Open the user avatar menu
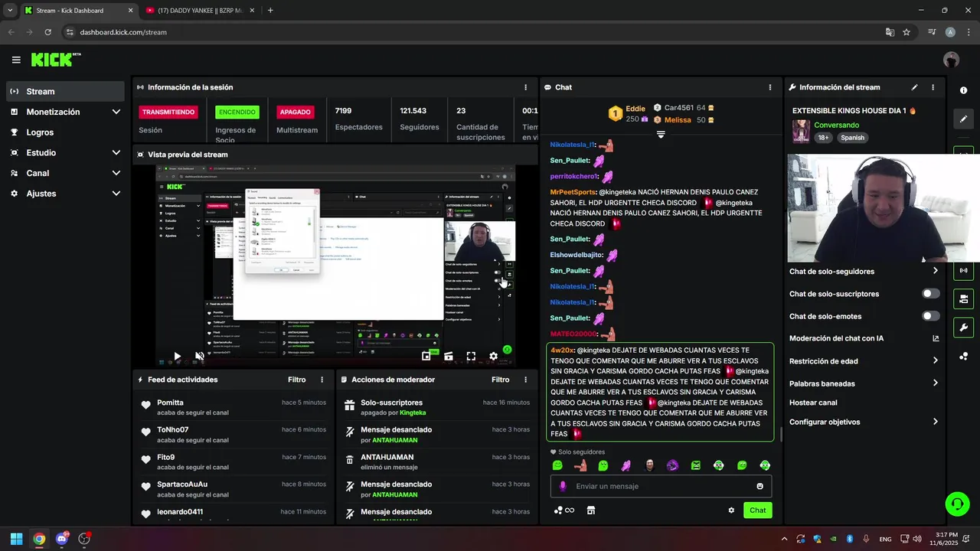Image resolution: width=980 pixels, height=551 pixels. (x=952, y=60)
